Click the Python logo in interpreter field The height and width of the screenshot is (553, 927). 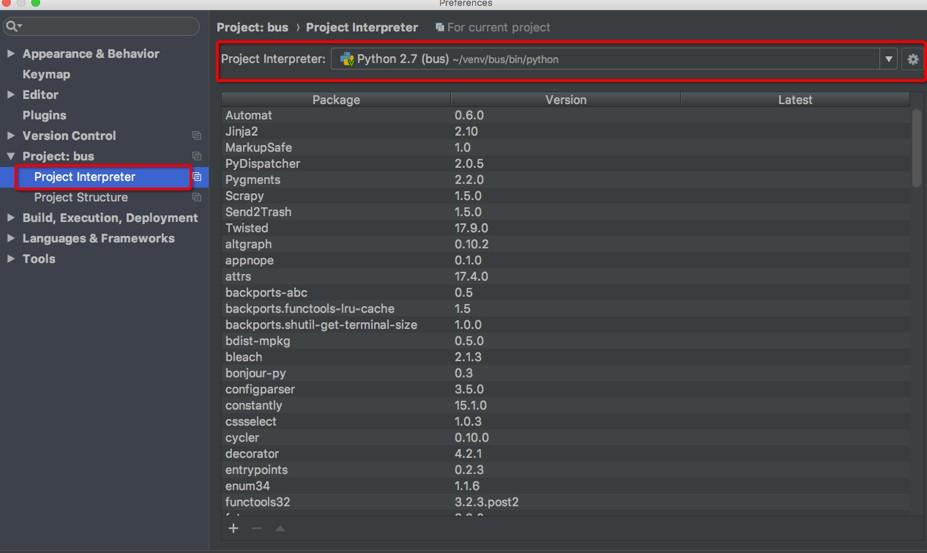point(347,59)
